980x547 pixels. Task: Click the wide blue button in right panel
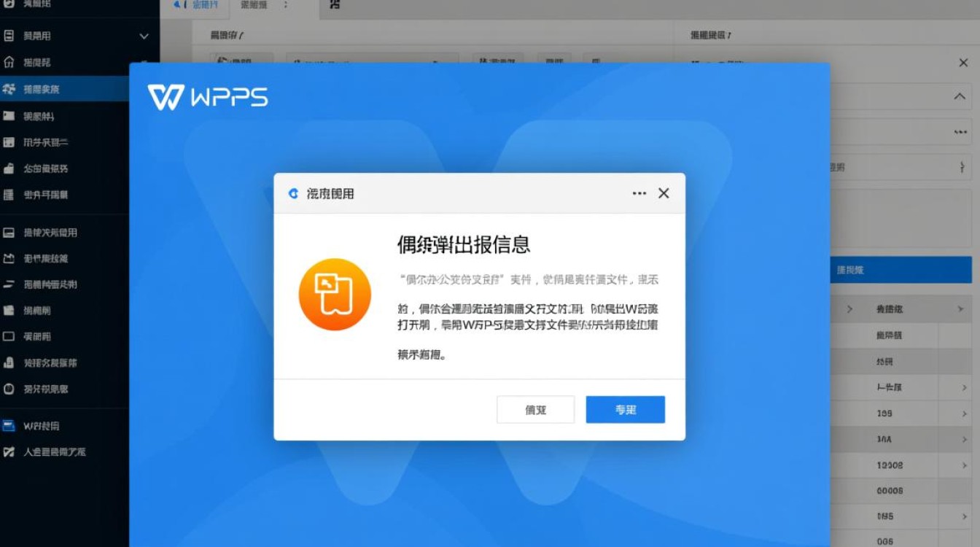tap(901, 270)
